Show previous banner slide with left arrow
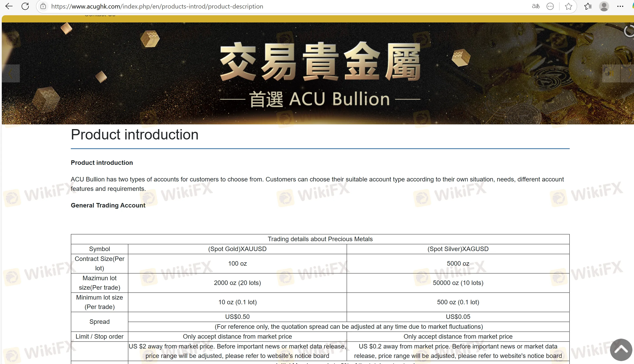This screenshot has width=634, height=364. click(11, 73)
